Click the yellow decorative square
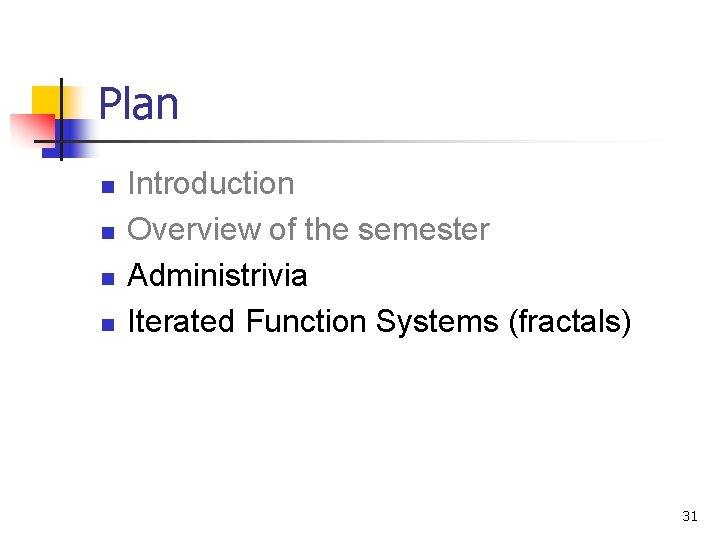This screenshot has width=720, height=540. coord(44,98)
